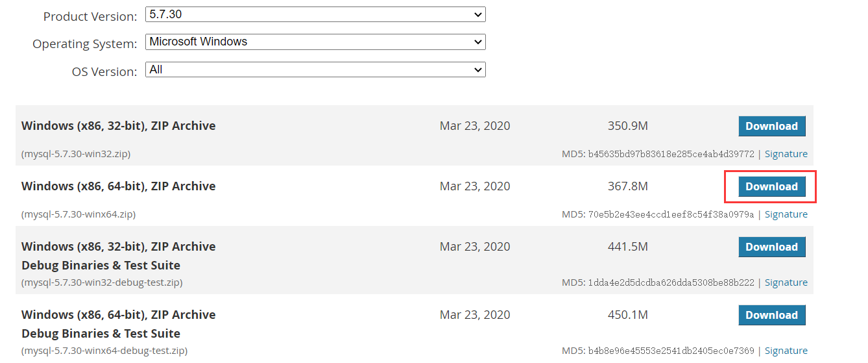Click the filename mysql-5.7.30-win32-debug-test.zip
The image size is (868, 363).
pos(102,282)
